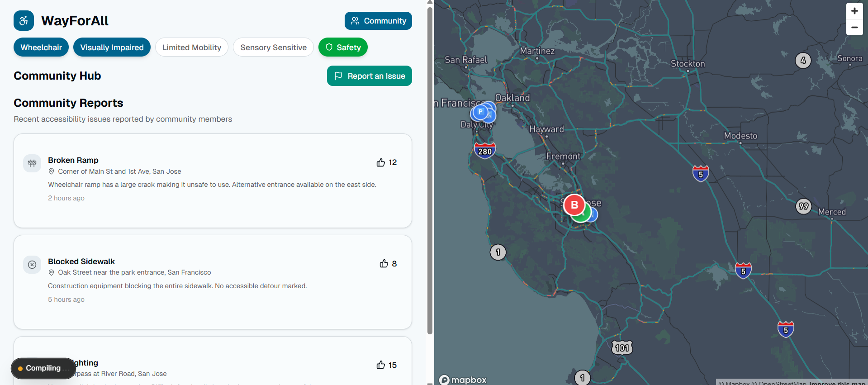This screenshot has height=385, width=868.
Task: Click the Sonora label on map
Action: coord(850,58)
